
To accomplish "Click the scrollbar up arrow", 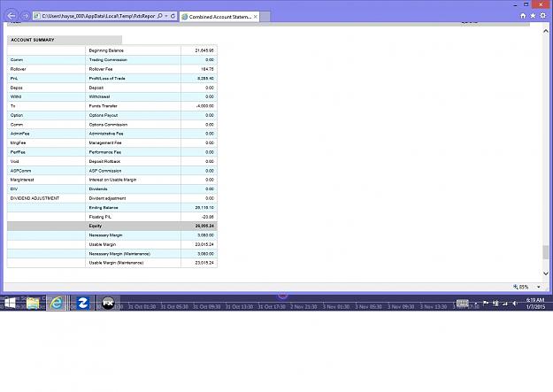I will (x=546, y=31).
